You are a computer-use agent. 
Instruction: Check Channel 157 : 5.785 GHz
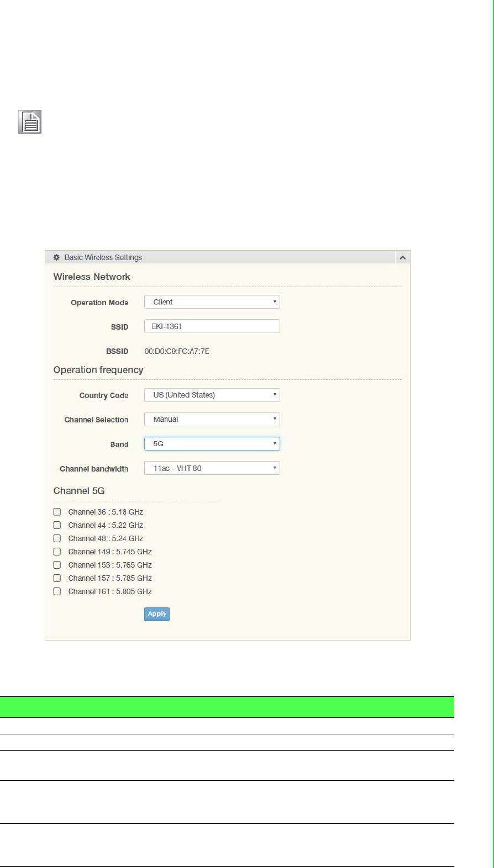pyautogui.click(x=57, y=578)
